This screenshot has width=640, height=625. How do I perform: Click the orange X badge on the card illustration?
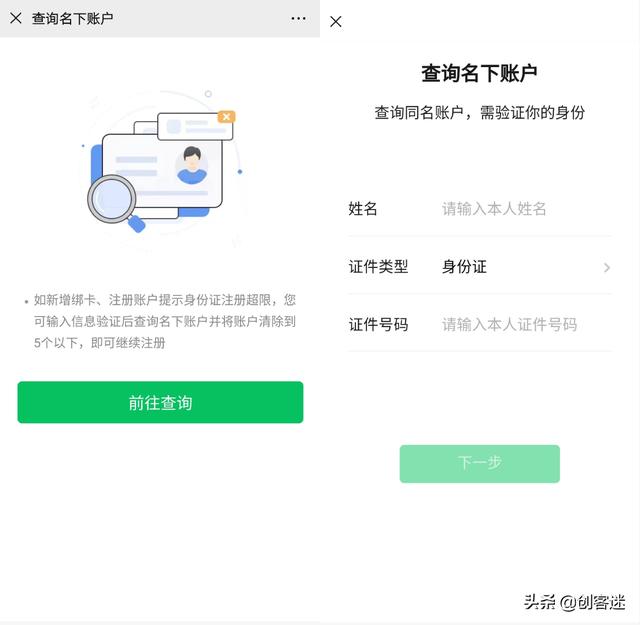point(227,117)
